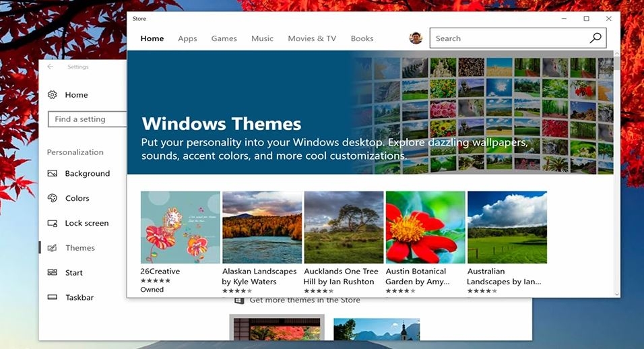Screen dimensions: 644x349
Task: Select Taskbar in Settings sidebar
Action: pos(79,297)
